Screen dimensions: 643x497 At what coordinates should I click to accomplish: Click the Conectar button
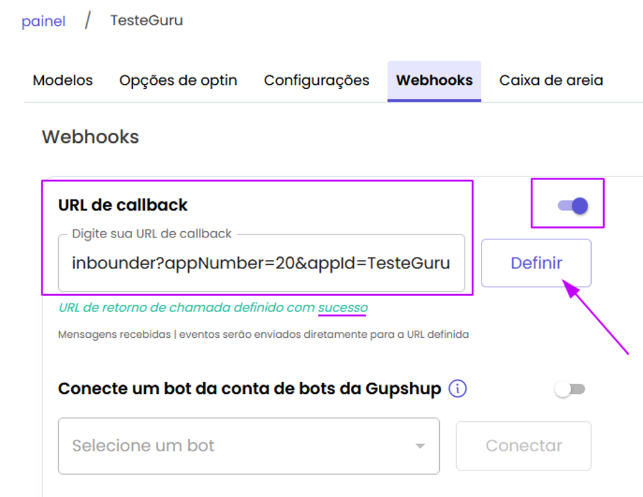click(x=524, y=446)
